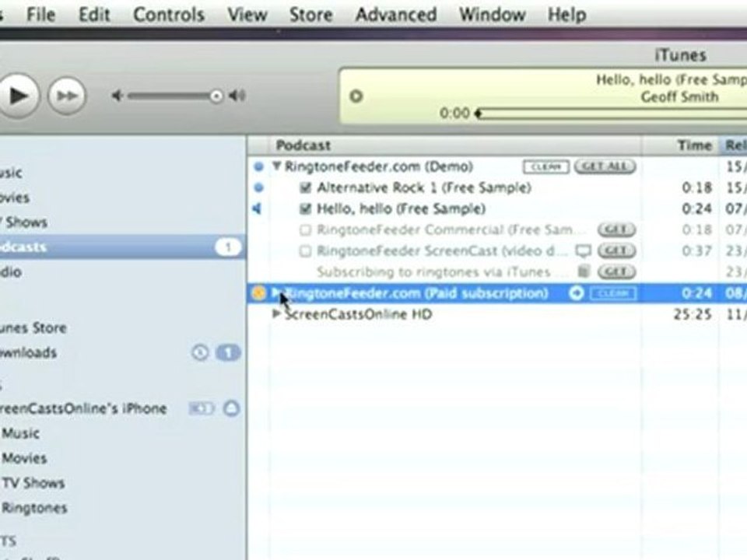This screenshot has height=560, width=747.
Task: Click the playback progress bar in display
Action: pos(612,114)
